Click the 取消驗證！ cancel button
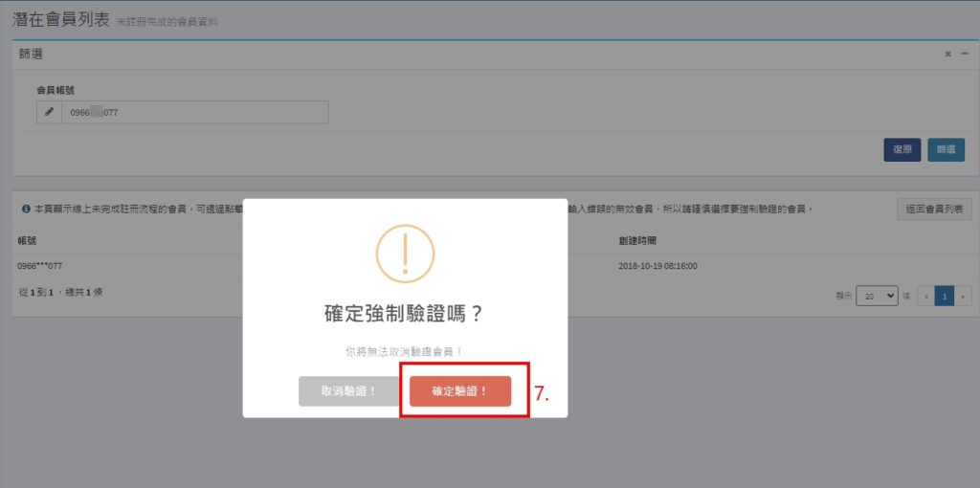Image resolution: width=980 pixels, height=488 pixels. [x=348, y=391]
